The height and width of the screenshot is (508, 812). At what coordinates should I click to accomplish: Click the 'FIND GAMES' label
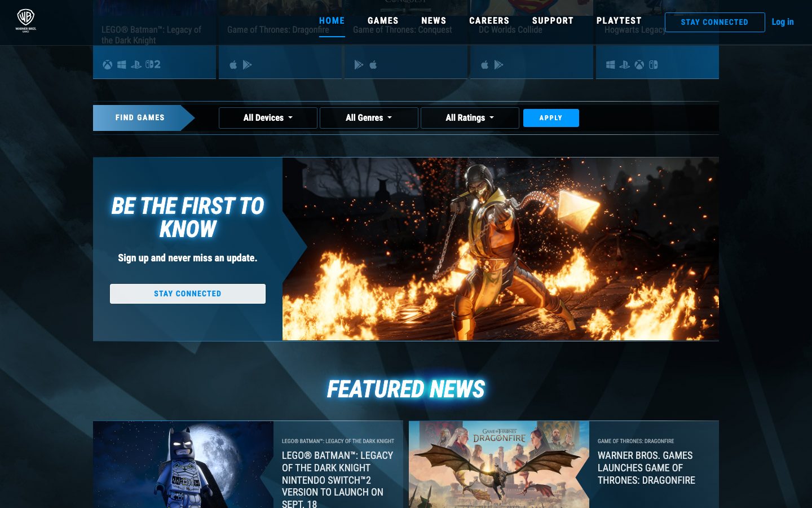click(140, 118)
